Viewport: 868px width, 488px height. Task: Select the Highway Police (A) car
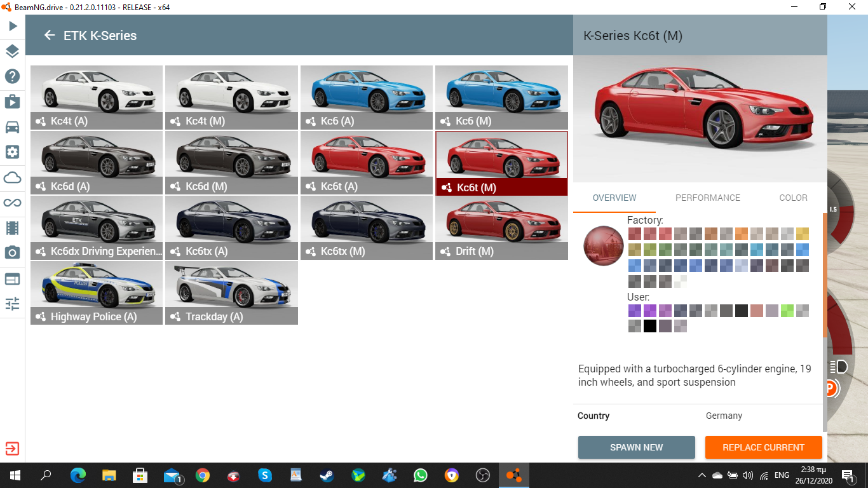click(97, 293)
